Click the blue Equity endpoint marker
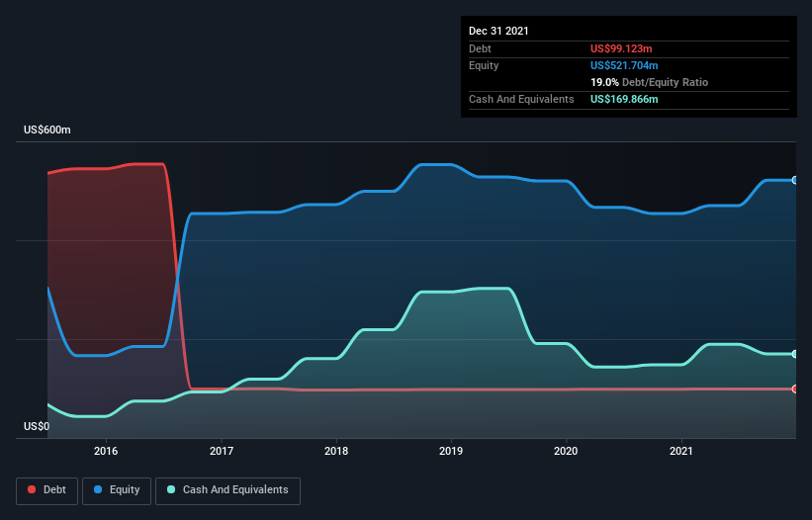The image size is (812, 520). click(x=795, y=181)
